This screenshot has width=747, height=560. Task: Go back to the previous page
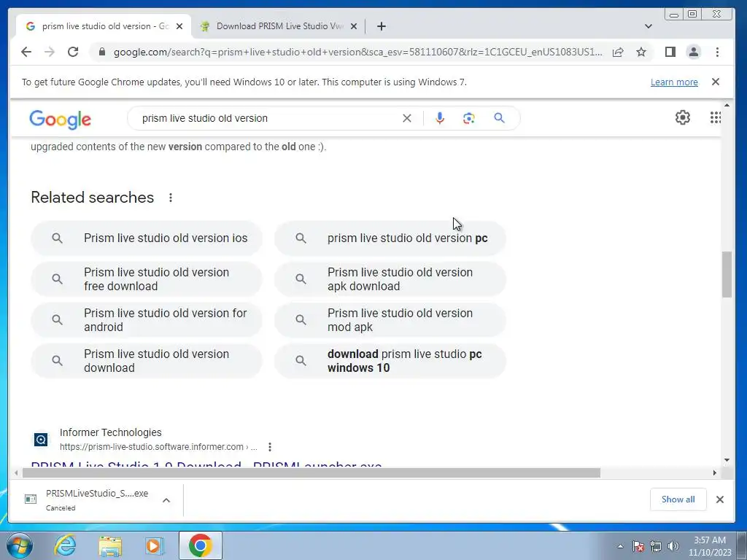26,52
